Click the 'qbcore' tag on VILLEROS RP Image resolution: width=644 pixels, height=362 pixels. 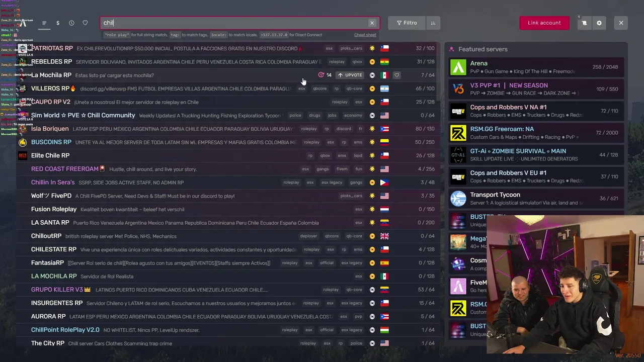pyautogui.click(x=319, y=88)
